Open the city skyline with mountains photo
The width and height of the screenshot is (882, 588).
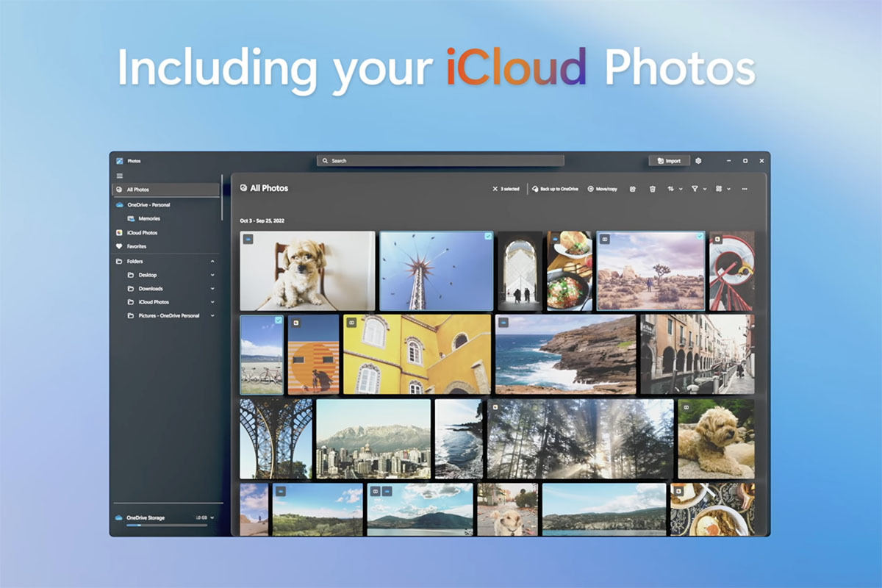(373, 439)
